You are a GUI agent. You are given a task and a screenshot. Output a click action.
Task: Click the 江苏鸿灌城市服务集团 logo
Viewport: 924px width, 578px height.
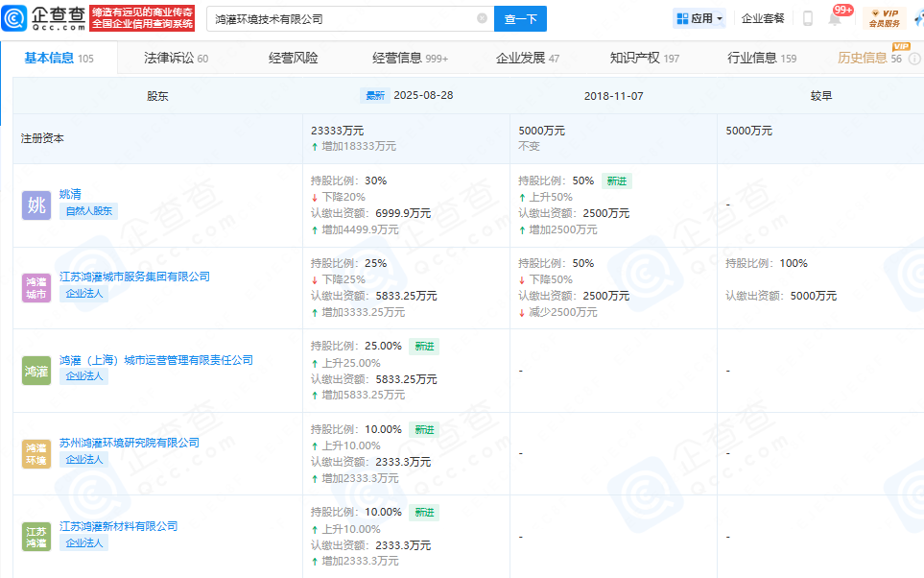[36, 288]
